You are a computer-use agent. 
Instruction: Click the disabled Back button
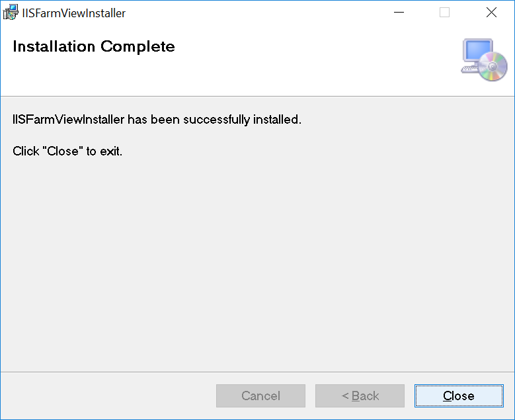[360, 396]
